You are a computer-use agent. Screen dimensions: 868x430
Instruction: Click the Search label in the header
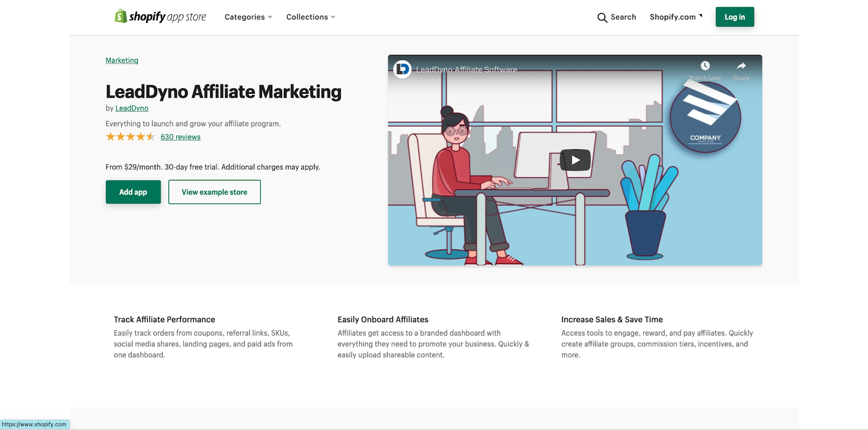tap(623, 17)
